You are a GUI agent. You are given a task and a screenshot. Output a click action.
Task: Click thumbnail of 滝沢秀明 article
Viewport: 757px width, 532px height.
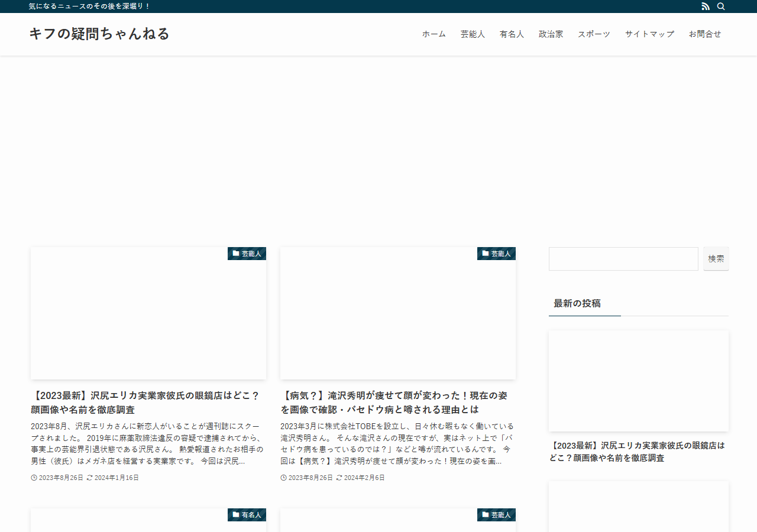click(x=398, y=313)
